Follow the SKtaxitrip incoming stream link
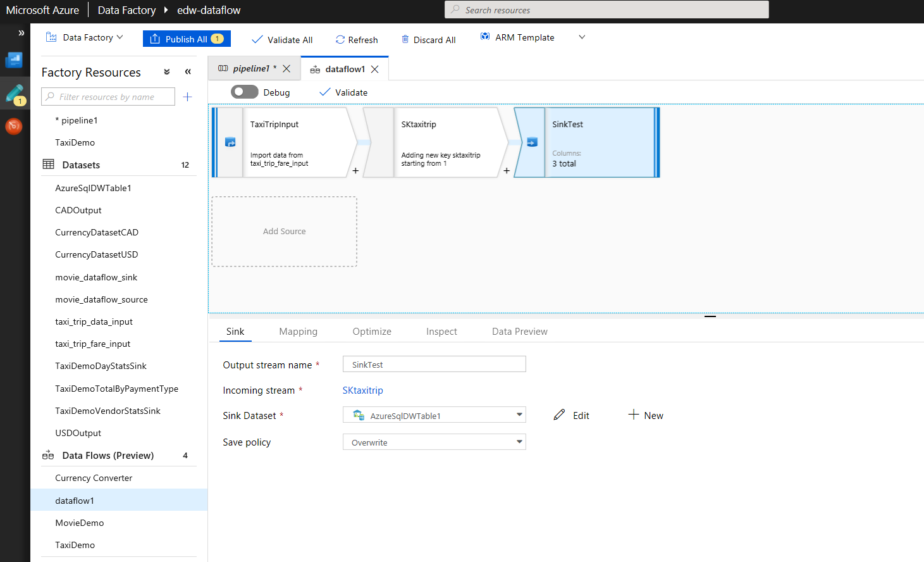 (x=363, y=390)
